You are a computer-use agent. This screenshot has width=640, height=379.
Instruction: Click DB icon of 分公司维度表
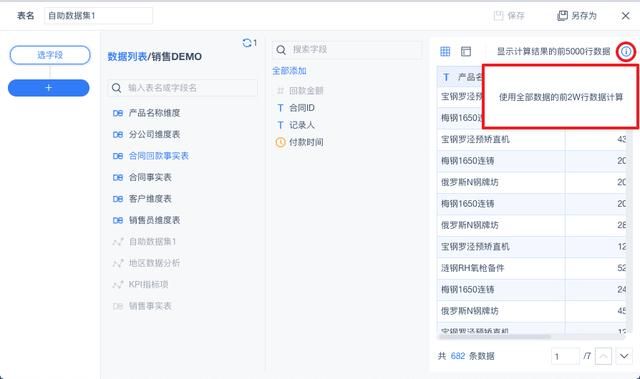tap(118, 135)
